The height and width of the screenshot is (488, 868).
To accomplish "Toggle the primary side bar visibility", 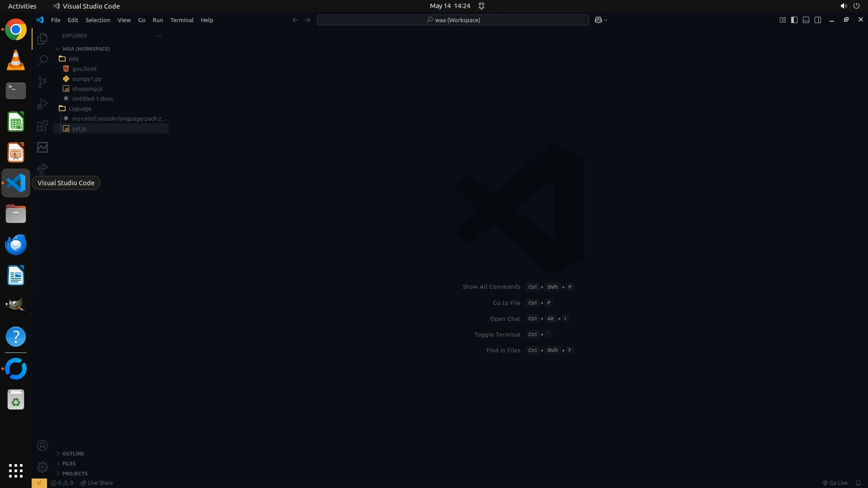I will [x=794, y=20].
